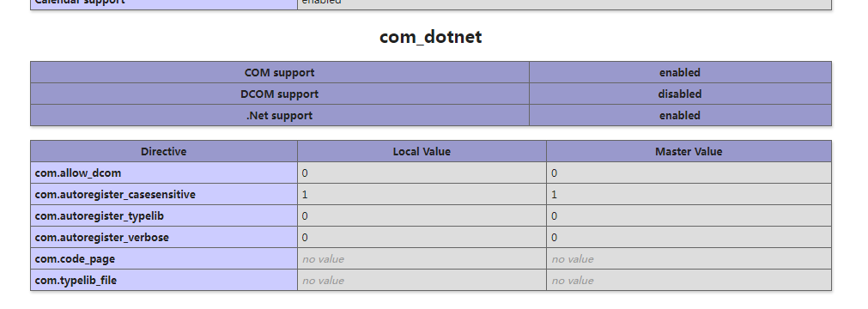Select the .Net support label cell

pos(280,116)
